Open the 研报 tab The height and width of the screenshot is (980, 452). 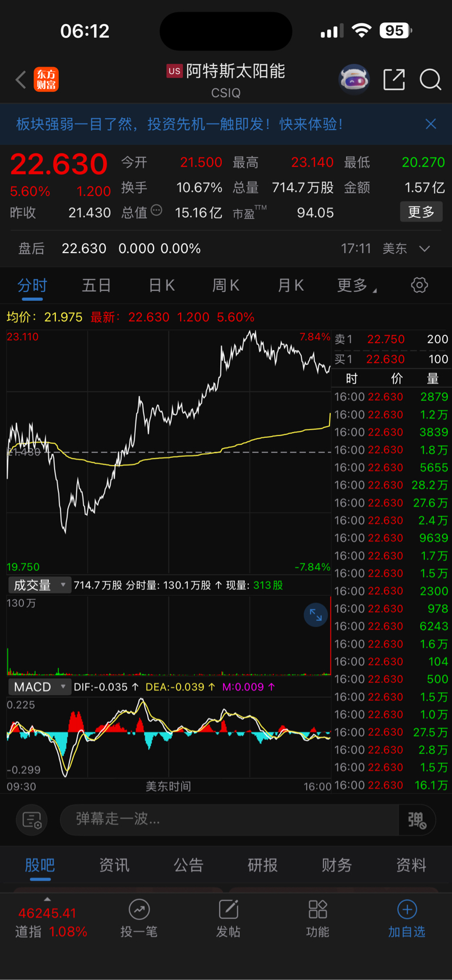tap(262, 865)
